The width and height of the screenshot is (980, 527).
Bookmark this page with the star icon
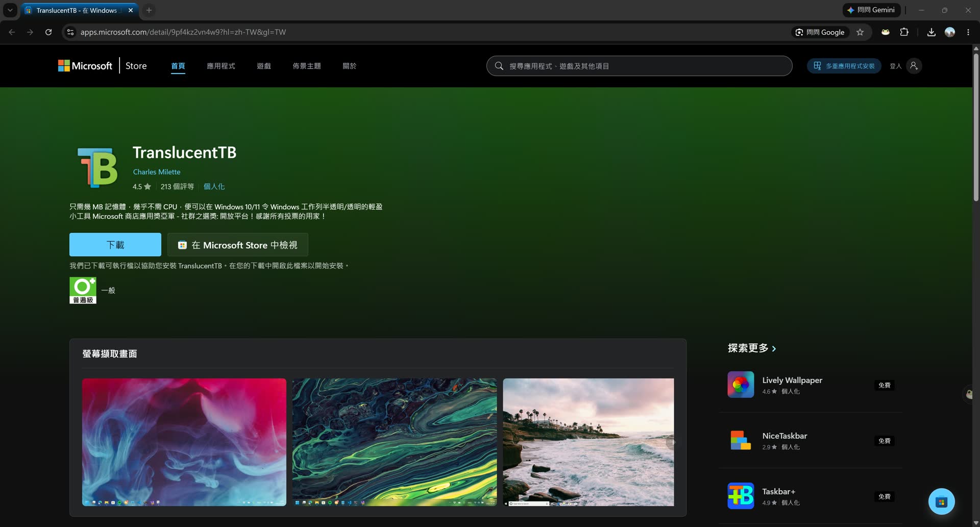click(x=860, y=32)
